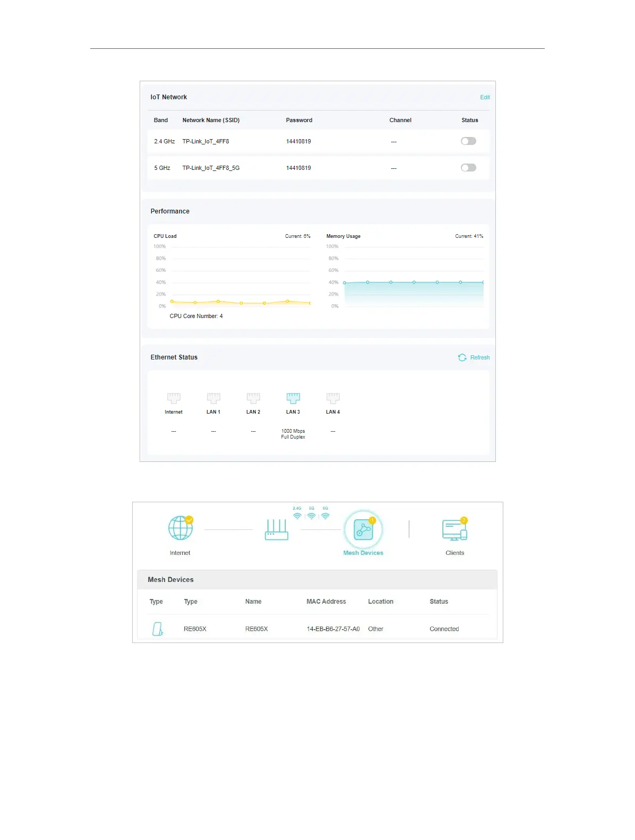Open the Clients icon
The height and width of the screenshot is (840, 635).
coord(454,530)
